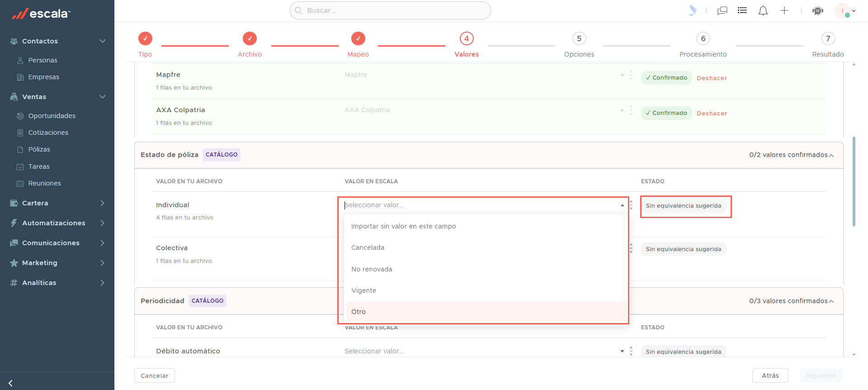The image size is (868, 390).
Task: Open the user avatar menu
Action: [845, 10]
